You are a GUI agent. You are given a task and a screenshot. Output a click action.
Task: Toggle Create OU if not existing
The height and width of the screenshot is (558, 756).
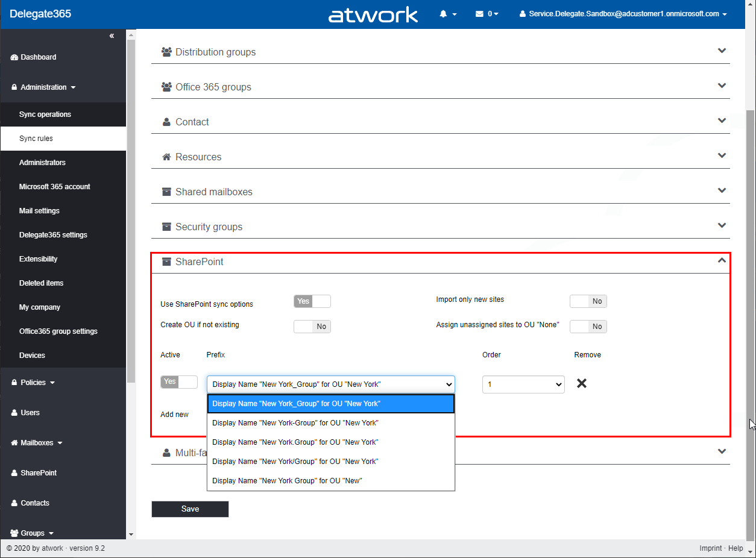coord(312,327)
